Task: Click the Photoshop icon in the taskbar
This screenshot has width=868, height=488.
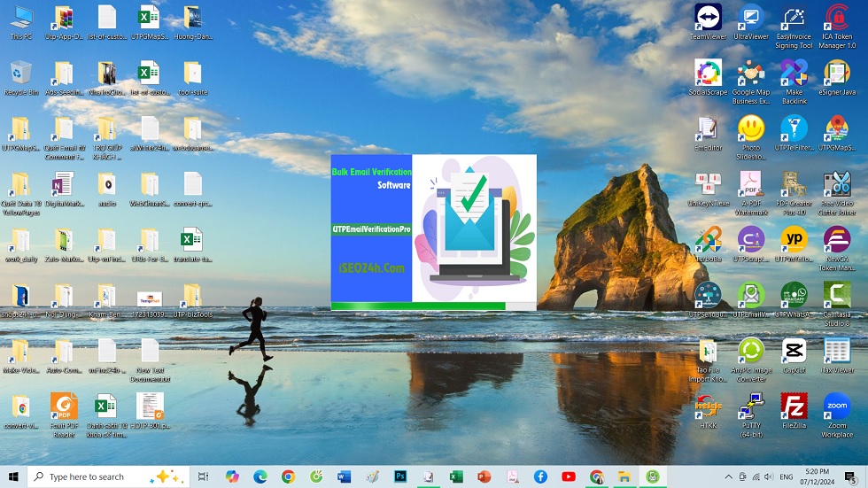Action: tap(400, 476)
